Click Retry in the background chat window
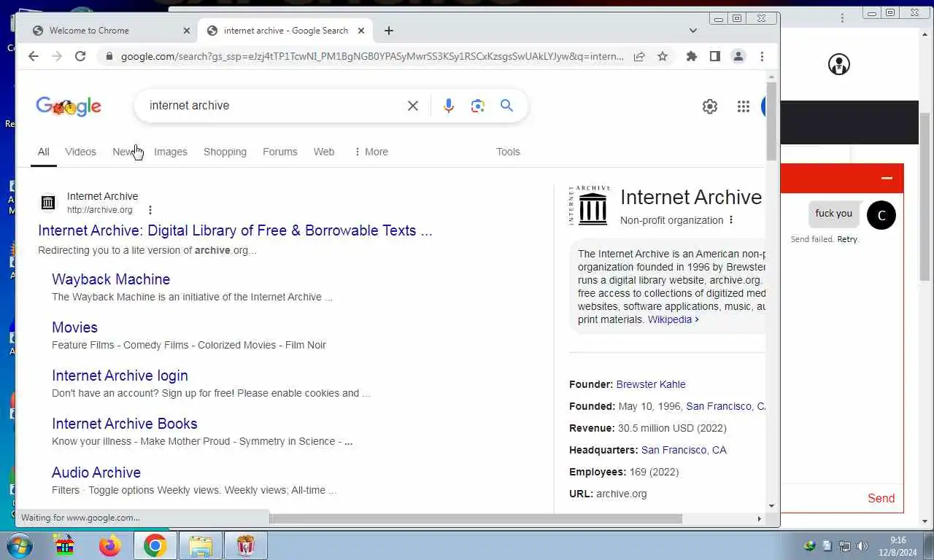This screenshot has height=560, width=934. tap(848, 239)
